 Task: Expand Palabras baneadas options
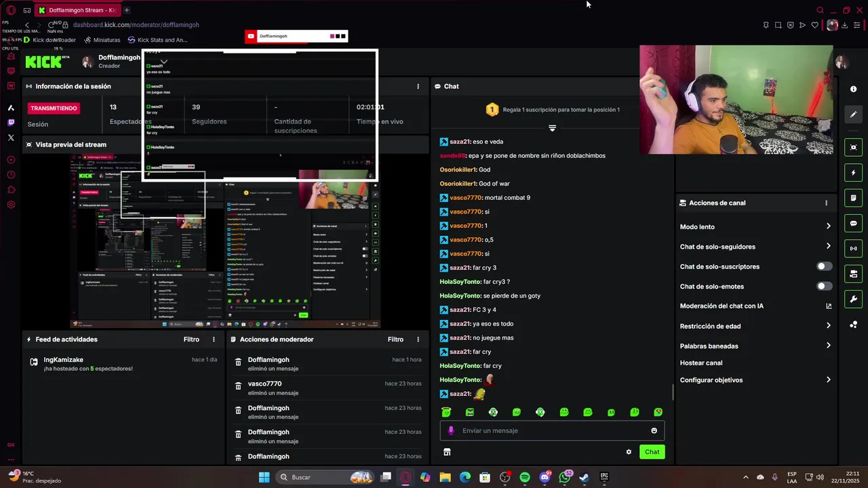pyautogui.click(x=828, y=346)
